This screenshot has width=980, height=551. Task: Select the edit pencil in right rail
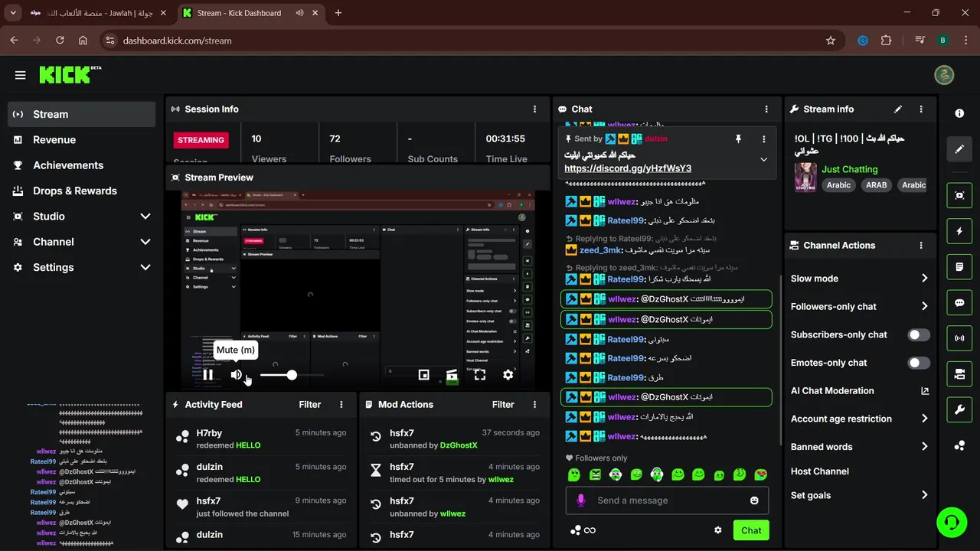(x=959, y=148)
